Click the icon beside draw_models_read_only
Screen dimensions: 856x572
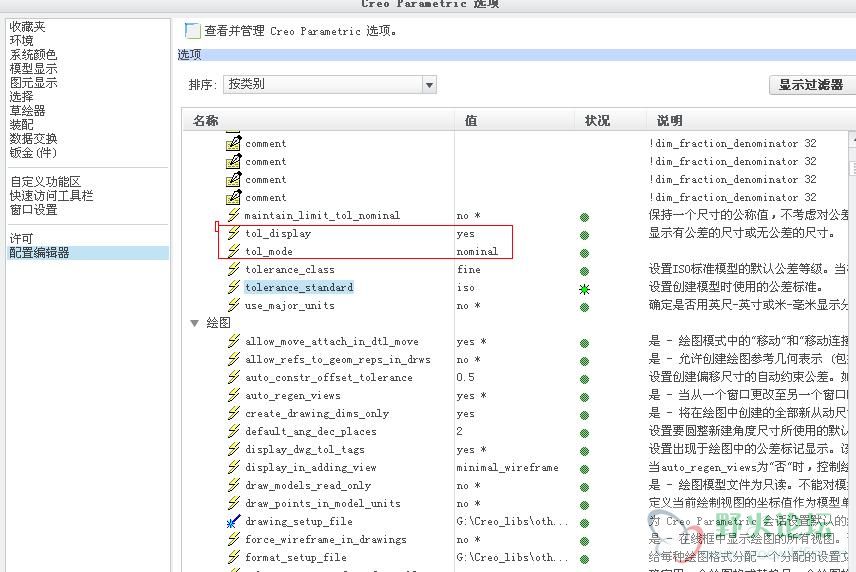234,485
